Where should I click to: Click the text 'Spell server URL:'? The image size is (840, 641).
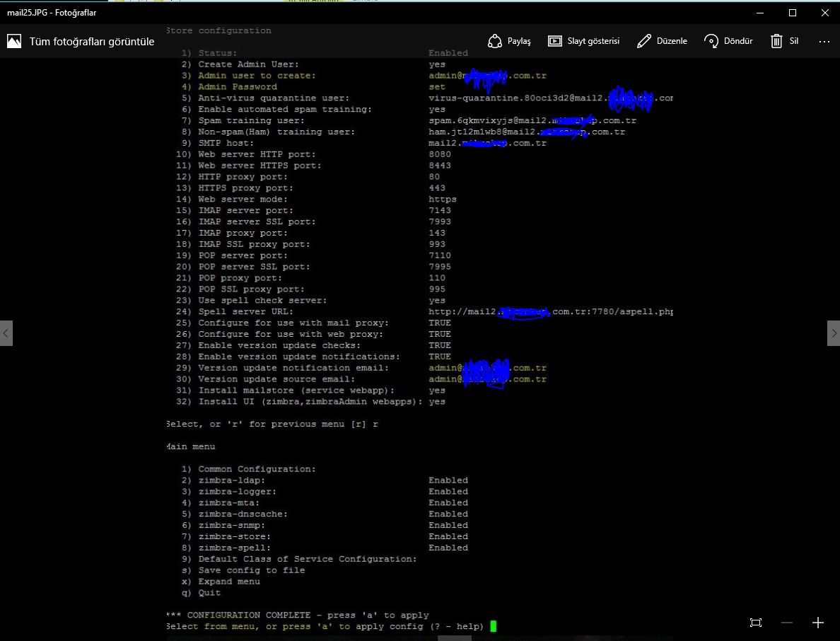click(246, 312)
